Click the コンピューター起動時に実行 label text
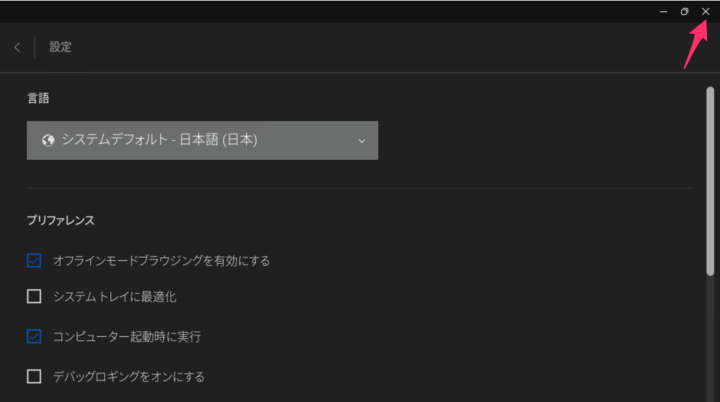Image resolution: width=720 pixels, height=402 pixels. click(127, 337)
